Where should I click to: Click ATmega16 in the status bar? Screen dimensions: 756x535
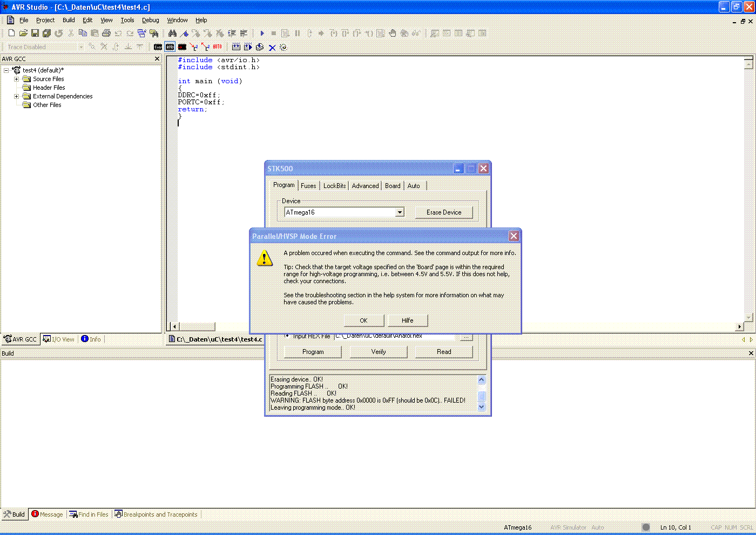518,527
